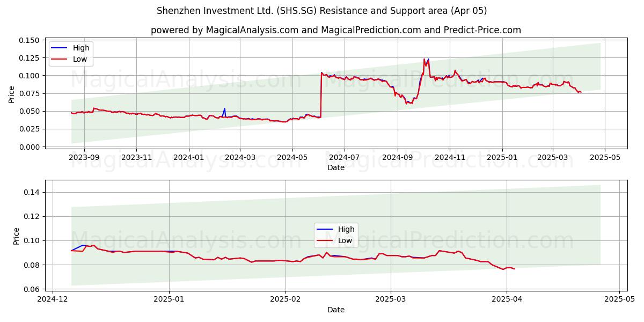The width and height of the screenshot is (644, 322).
Task: Click the '0.10' value on the lower y-axis
Action: [32, 240]
